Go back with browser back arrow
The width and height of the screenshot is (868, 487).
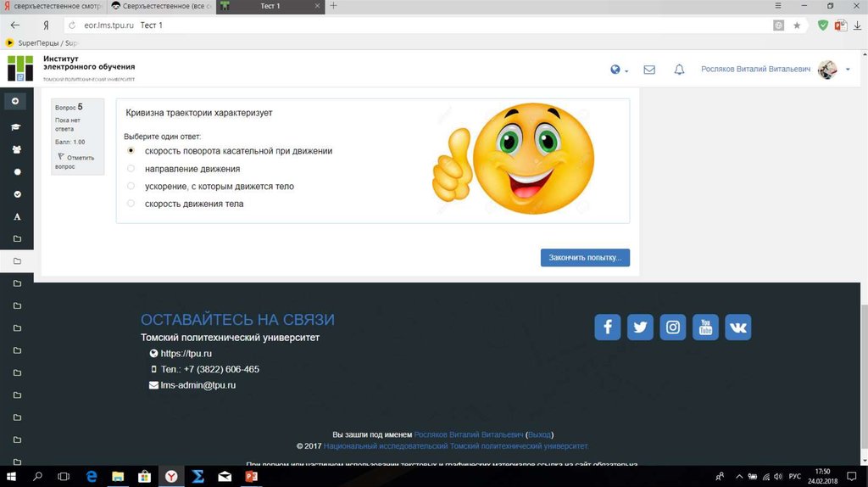pos(15,25)
